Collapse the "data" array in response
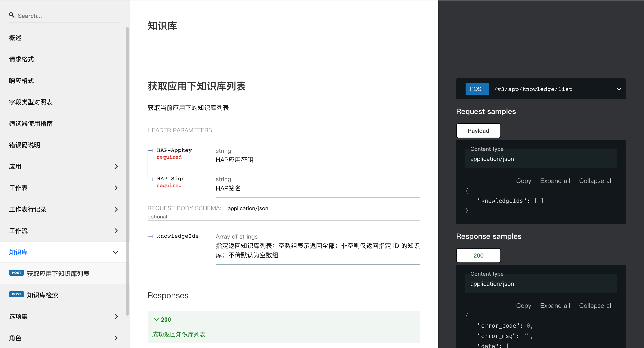This screenshot has width=644, height=348. (471, 346)
